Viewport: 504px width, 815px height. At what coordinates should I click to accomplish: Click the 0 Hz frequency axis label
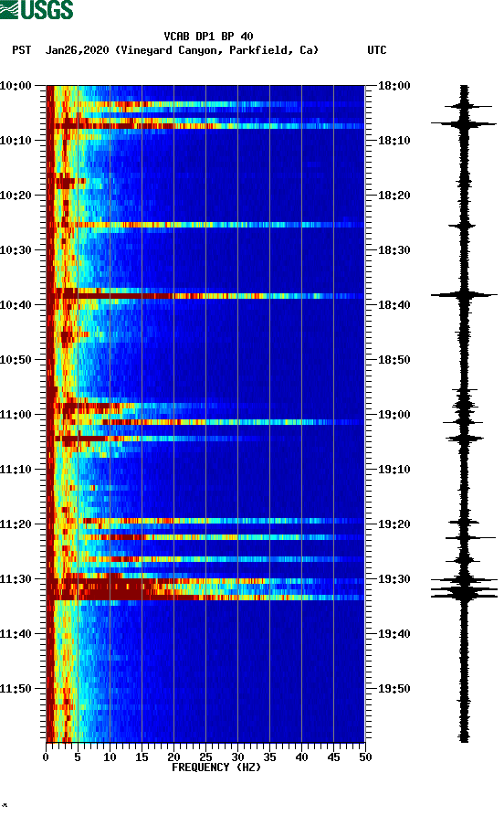[46, 757]
